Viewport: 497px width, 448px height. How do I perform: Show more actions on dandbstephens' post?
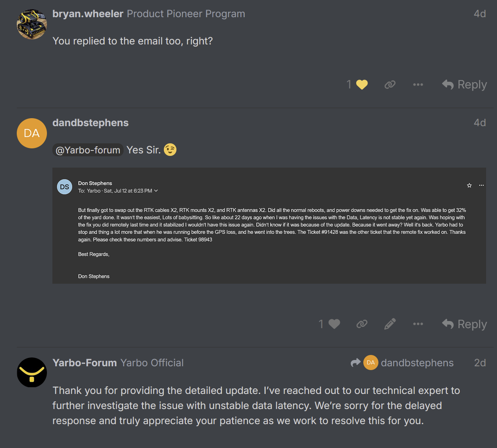tap(418, 324)
